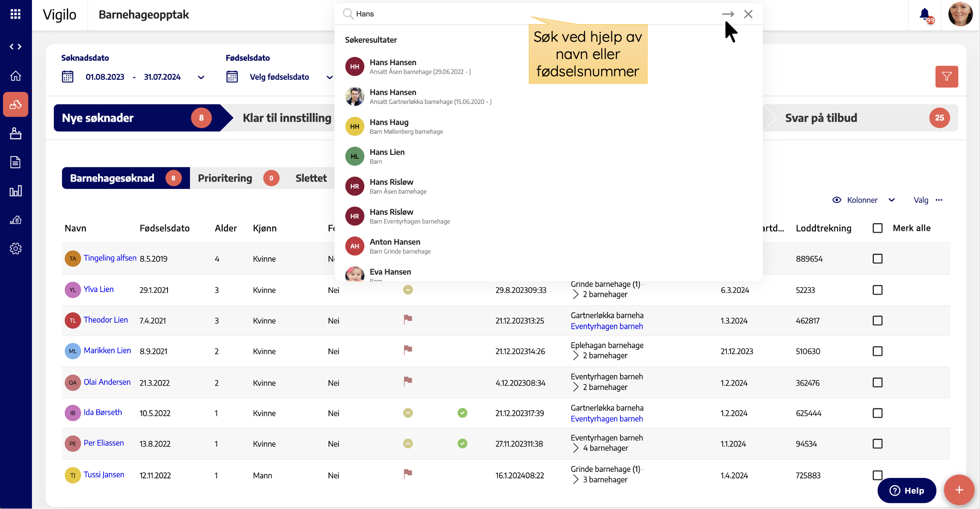Open the bar chart statistics icon
The width and height of the screenshot is (980, 509).
pyautogui.click(x=16, y=191)
